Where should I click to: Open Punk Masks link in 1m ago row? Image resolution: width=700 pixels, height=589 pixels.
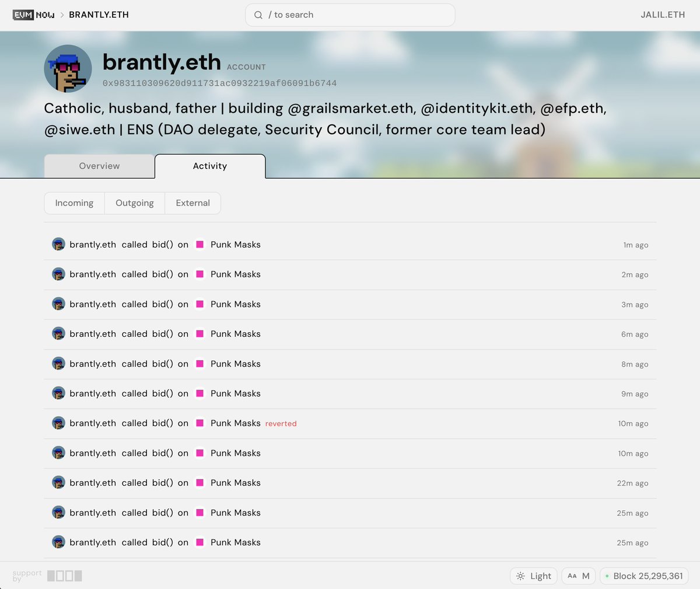click(236, 245)
